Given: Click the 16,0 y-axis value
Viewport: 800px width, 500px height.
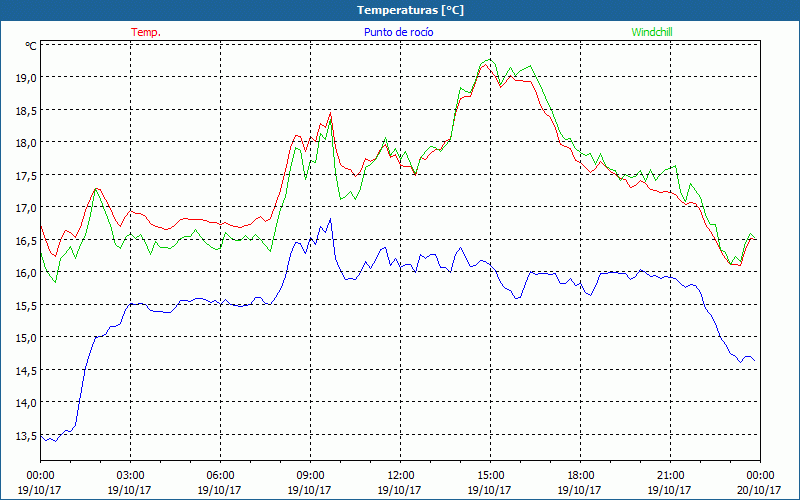Looking at the screenshot, I should pyautogui.click(x=27, y=272).
